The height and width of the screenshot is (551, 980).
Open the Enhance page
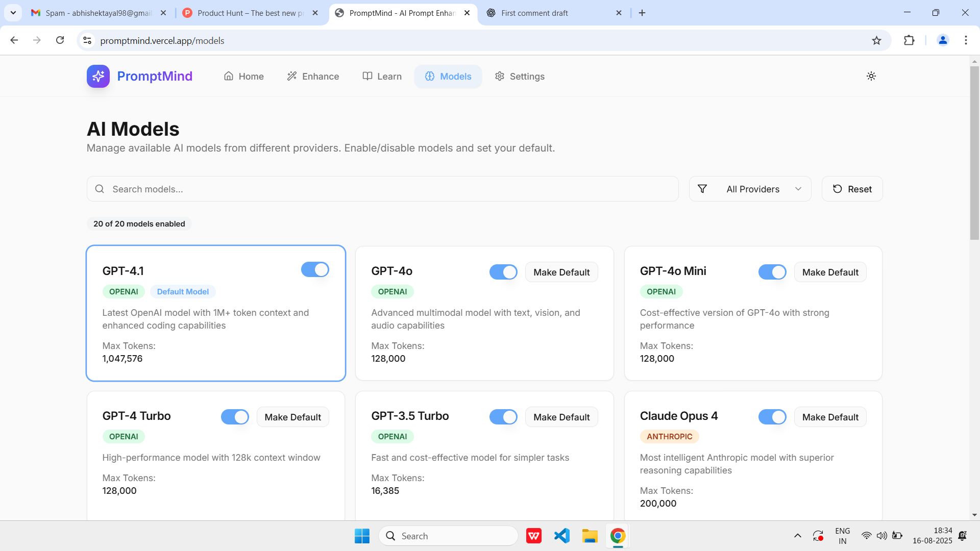[313, 76]
